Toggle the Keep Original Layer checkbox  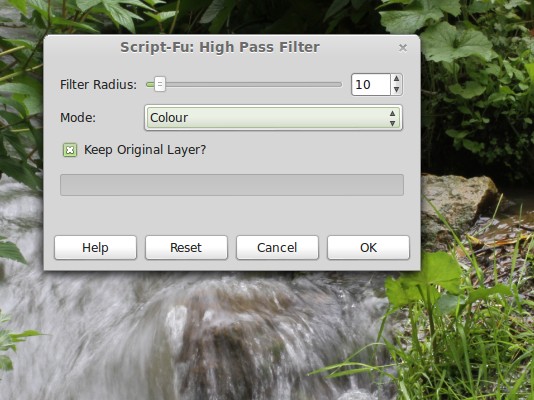pos(70,150)
